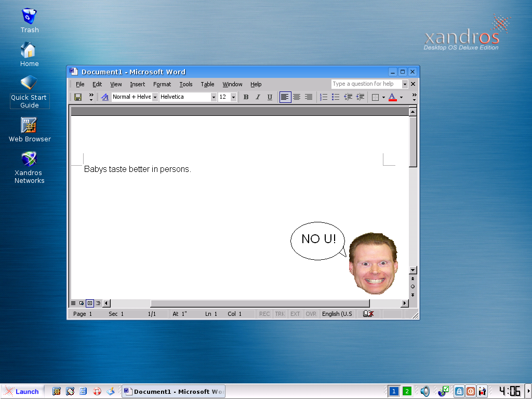This screenshot has height=399, width=532.
Task: Open the Help menu
Action: 256,84
